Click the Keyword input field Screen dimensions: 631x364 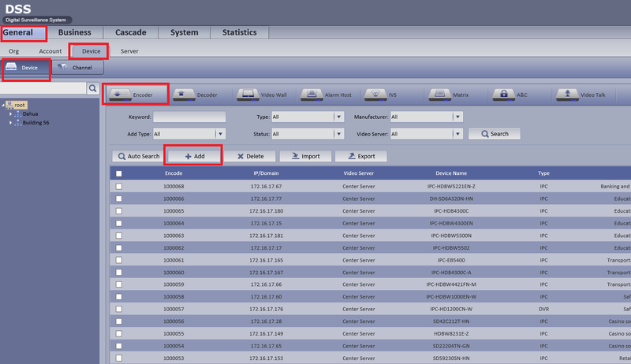[x=189, y=117]
